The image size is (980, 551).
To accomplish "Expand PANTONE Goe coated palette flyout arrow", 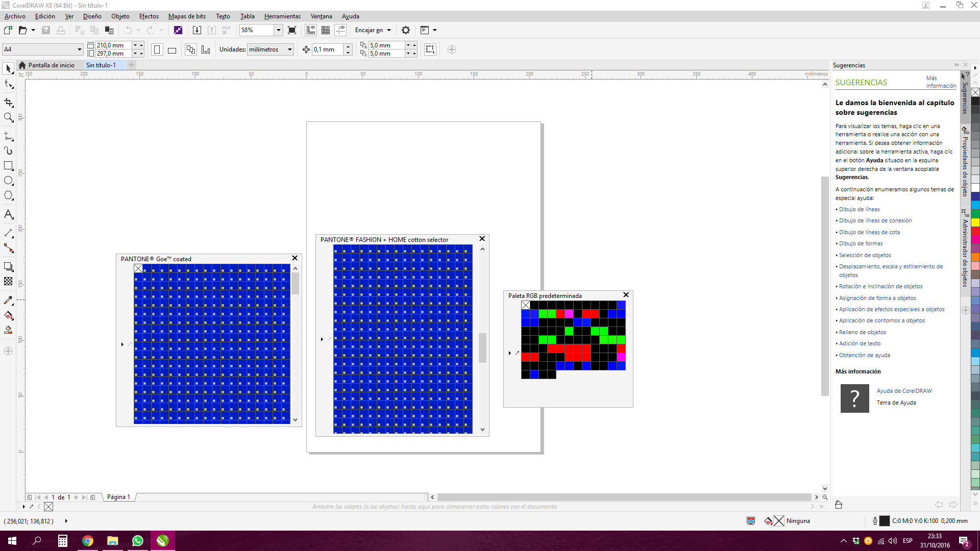I will (122, 344).
